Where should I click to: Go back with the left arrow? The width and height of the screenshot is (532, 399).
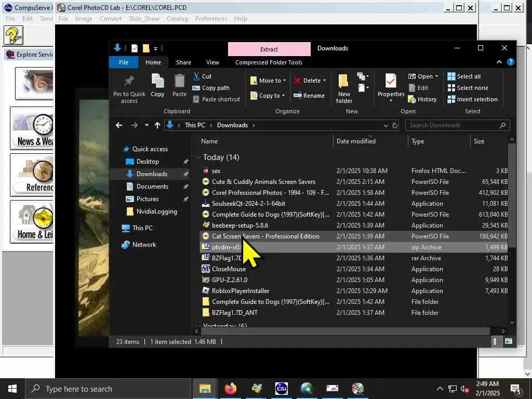coord(119,125)
